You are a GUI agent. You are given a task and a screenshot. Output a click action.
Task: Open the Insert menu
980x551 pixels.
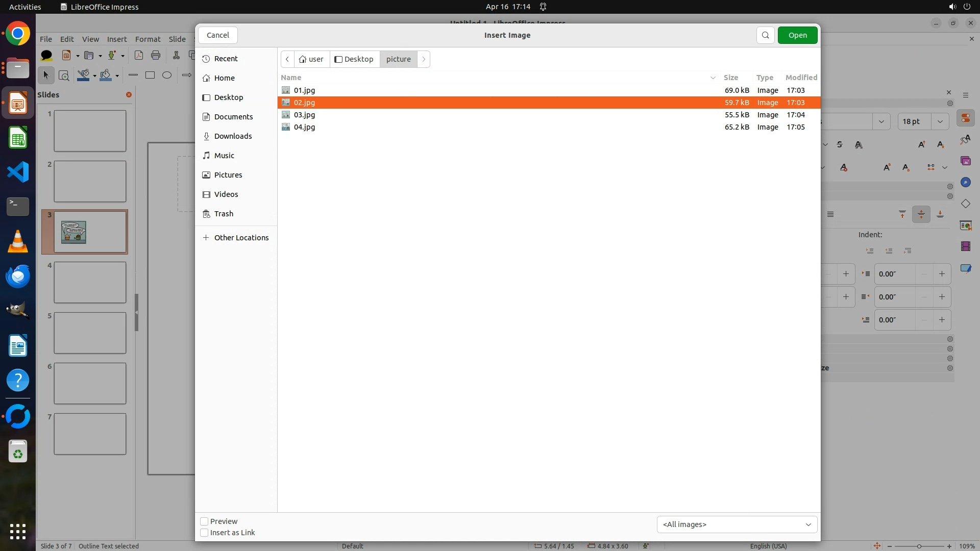(x=117, y=39)
